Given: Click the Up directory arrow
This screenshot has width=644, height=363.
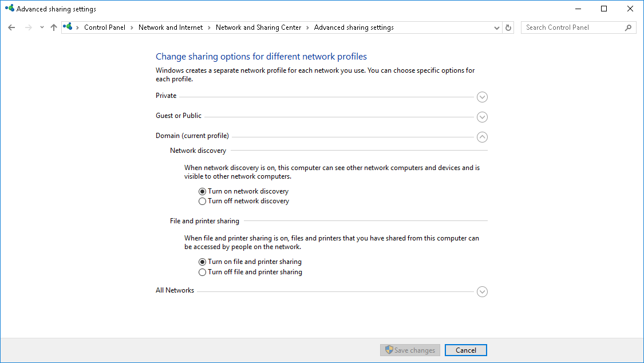Looking at the screenshot, I should (x=54, y=27).
